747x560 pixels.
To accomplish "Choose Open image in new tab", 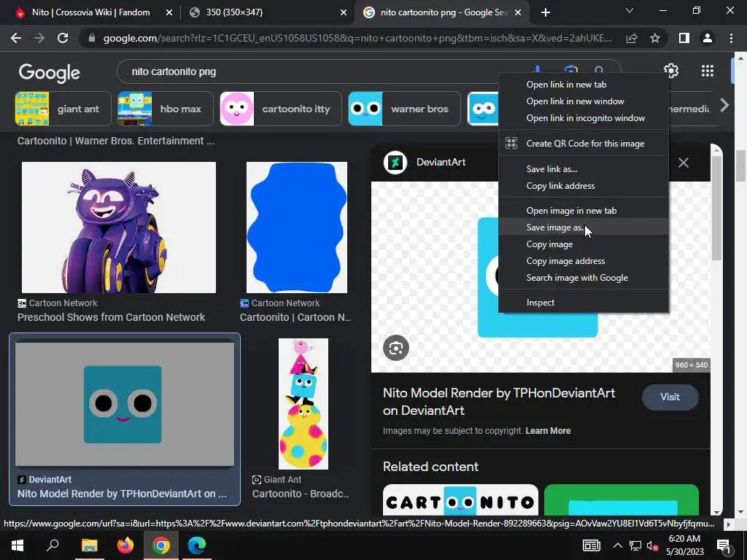I will (x=584, y=211).
